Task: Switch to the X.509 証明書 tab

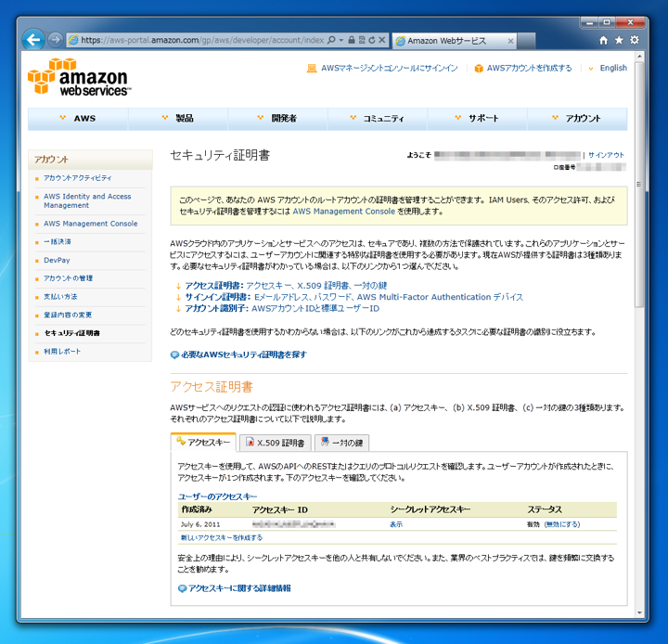Action: click(x=276, y=443)
